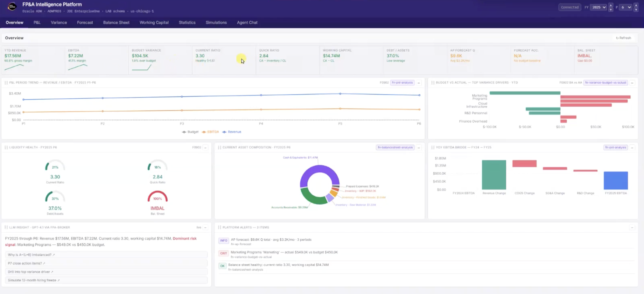This screenshot has height=294, width=644.
Task: Grab the P&L Period Trend drag handle
Action: (x=6, y=83)
